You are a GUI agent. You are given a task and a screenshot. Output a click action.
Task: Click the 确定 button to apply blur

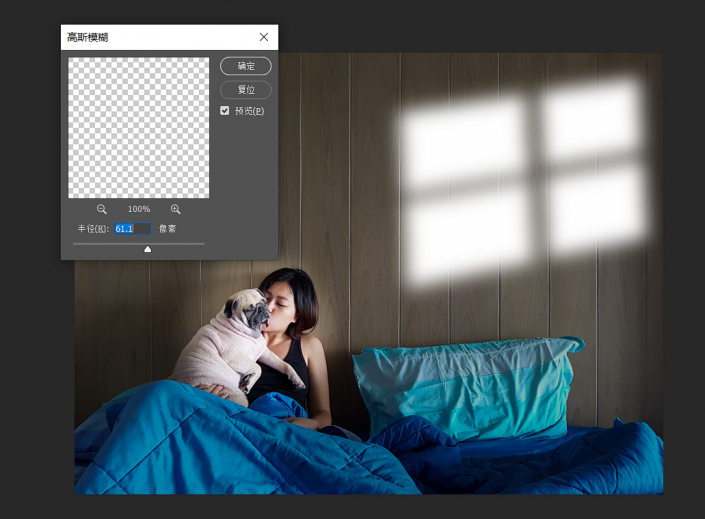(x=245, y=66)
